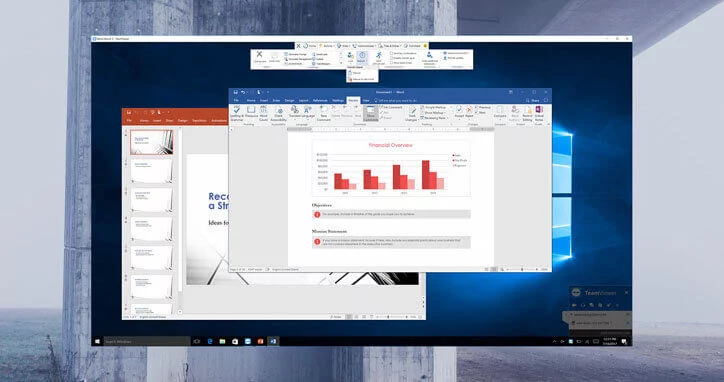Select the first slide thumbnail in PowerPoint
The height and width of the screenshot is (382, 724).
[151, 142]
